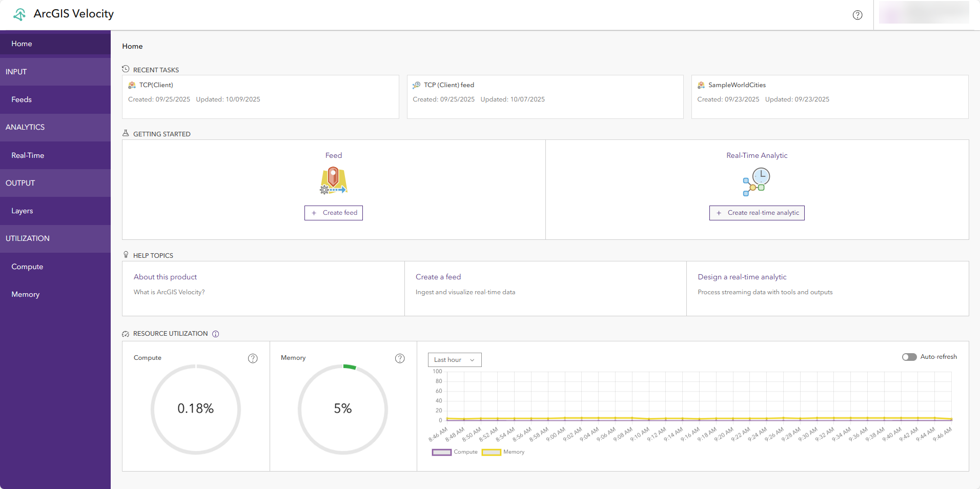Click the "What is ArcGIS Velocity?" text

pos(169,292)
